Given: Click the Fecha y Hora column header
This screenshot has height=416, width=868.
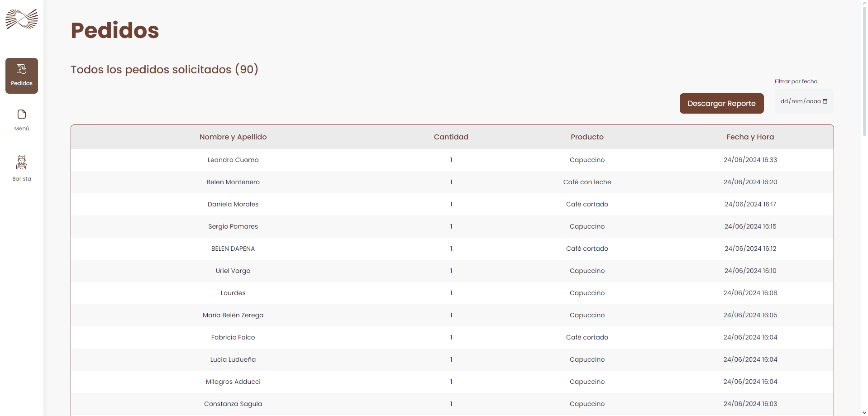Looking at the screenshot, I should click(750, 137).
